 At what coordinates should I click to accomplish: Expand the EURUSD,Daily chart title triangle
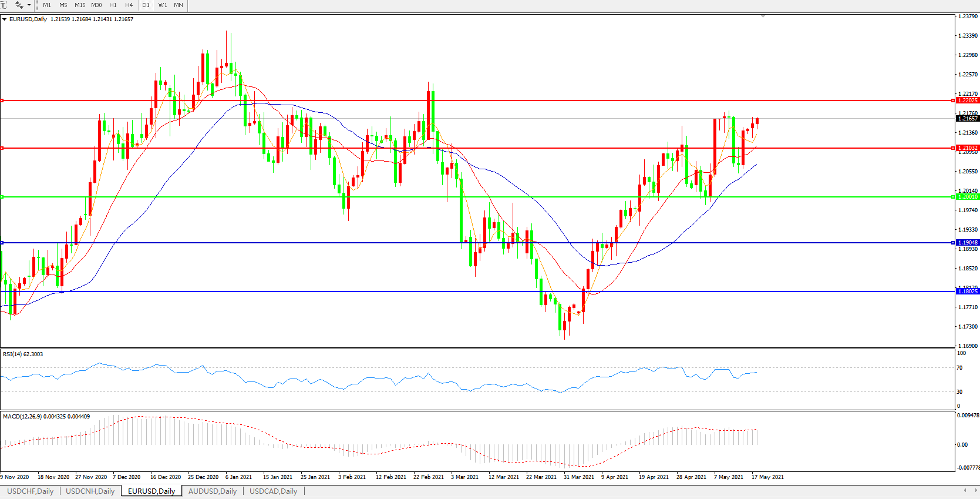(5, 19)
